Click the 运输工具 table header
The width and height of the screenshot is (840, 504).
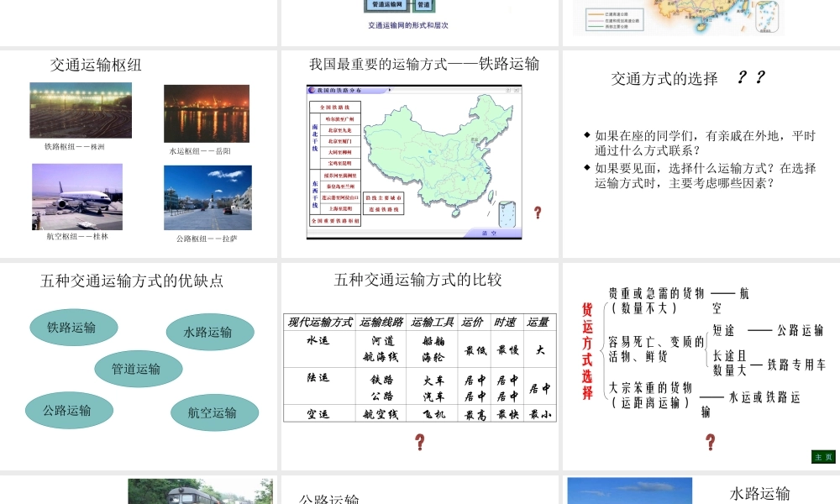pyautogui.click(x=433, y=323)
